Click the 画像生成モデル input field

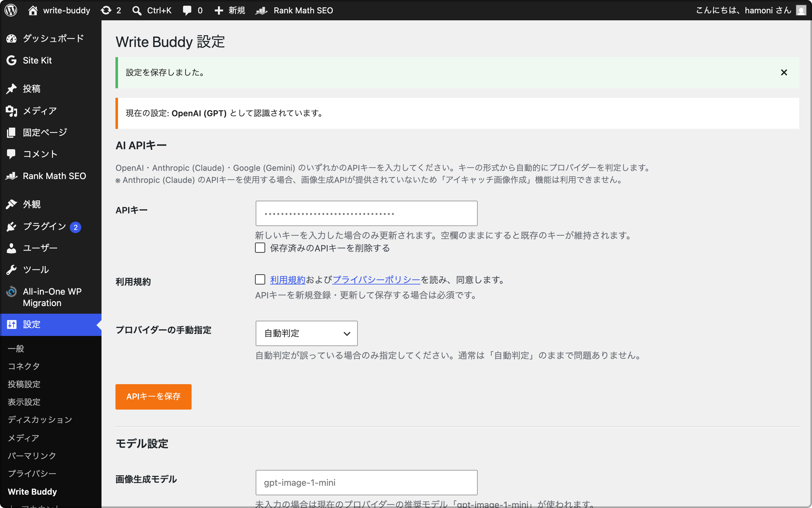[366, 483]
